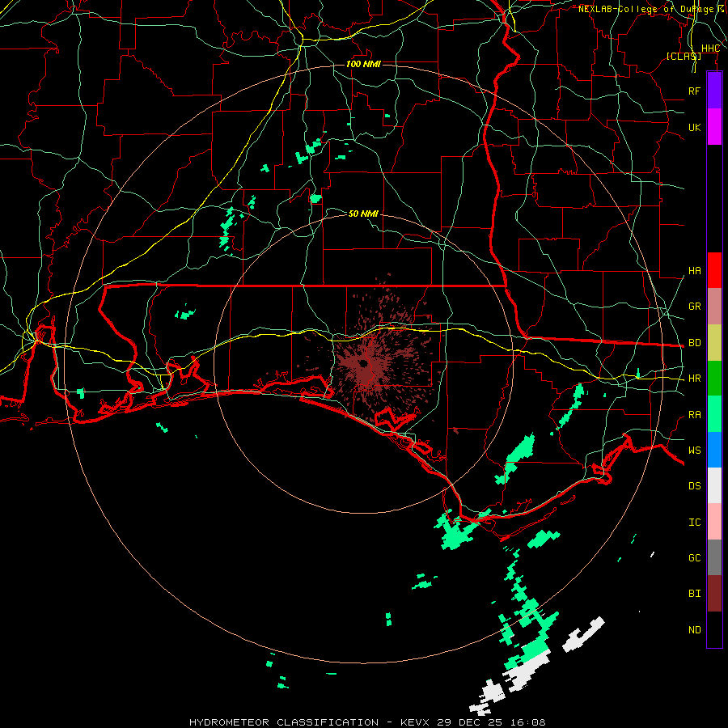Image resolution: width=728 pixels, height=728 pixels.
Task: Click the HA red legend swatch
Action: coord(714,270)
